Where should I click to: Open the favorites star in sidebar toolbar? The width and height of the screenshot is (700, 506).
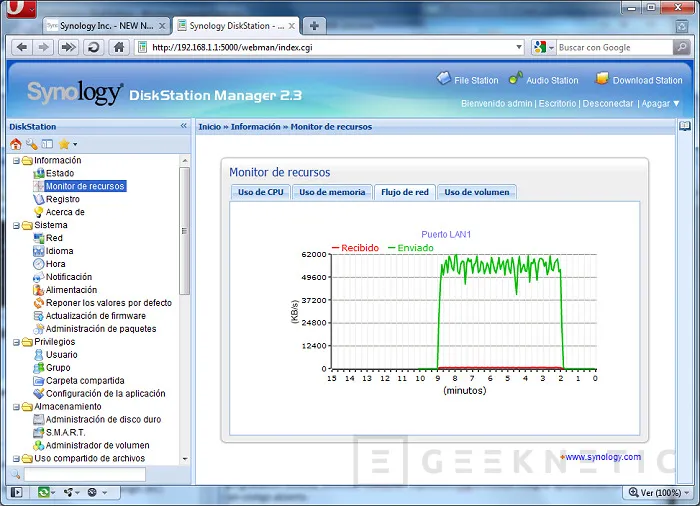(64, 144)
